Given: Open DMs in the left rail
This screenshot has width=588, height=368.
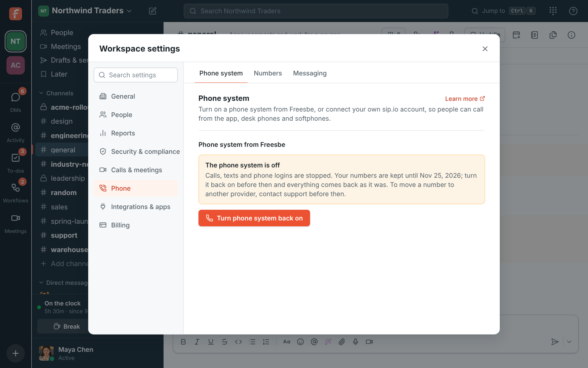Looking at the screenshot, I should point(15,101).
